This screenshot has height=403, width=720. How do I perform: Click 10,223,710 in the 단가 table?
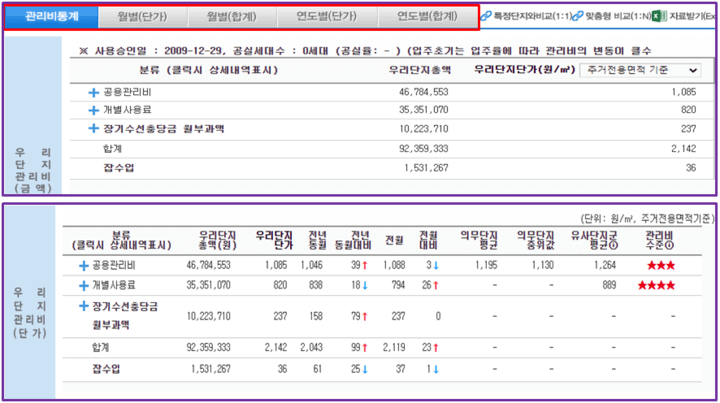pyautogui.click(x=208, y=316)
